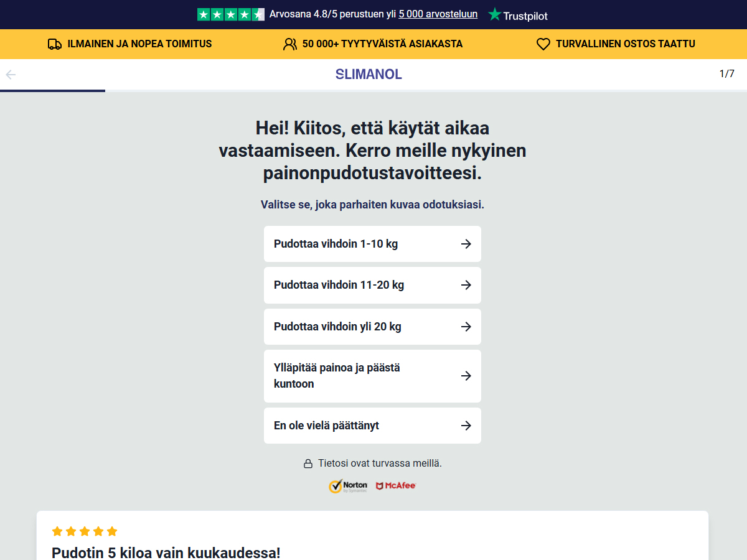Screen dimensions: 747x560
Task: Choose the Pudottaa vihdoin 11-20 kg option
Action: 372,285
